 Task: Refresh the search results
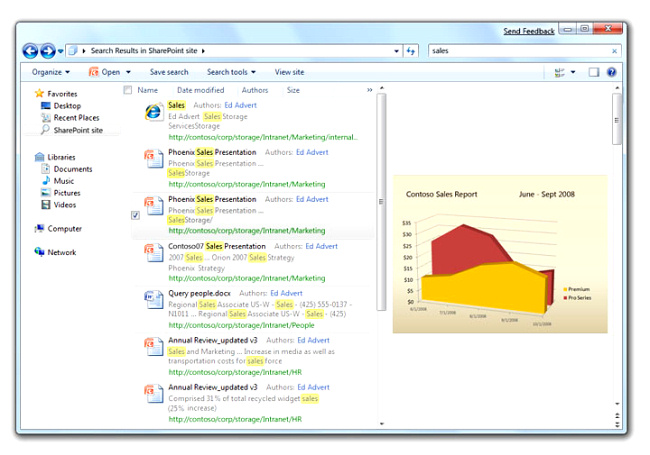[x=411, y=51]
